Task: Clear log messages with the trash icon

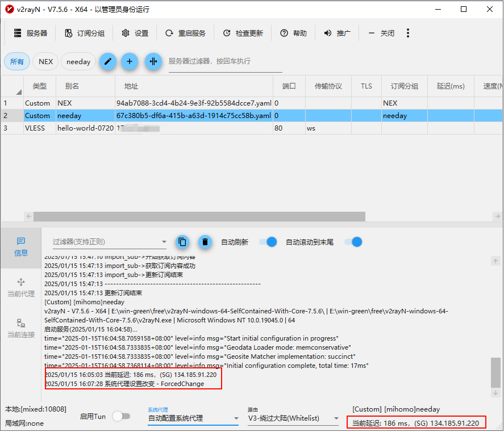Action: [x=205, y=242]
